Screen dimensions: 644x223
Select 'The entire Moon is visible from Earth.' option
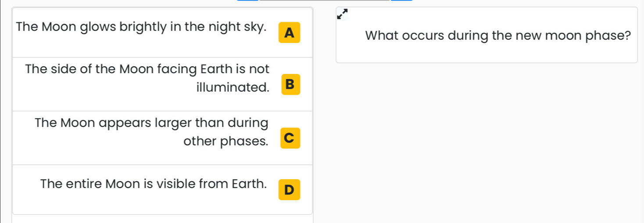[x=162, y=190]
